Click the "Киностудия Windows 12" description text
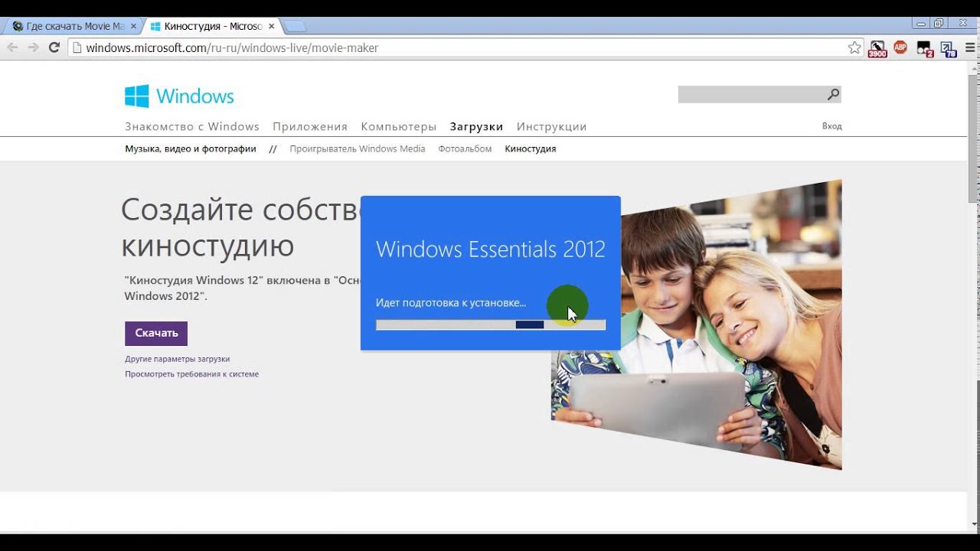This screenshot has height=551, width=980. 242,288
